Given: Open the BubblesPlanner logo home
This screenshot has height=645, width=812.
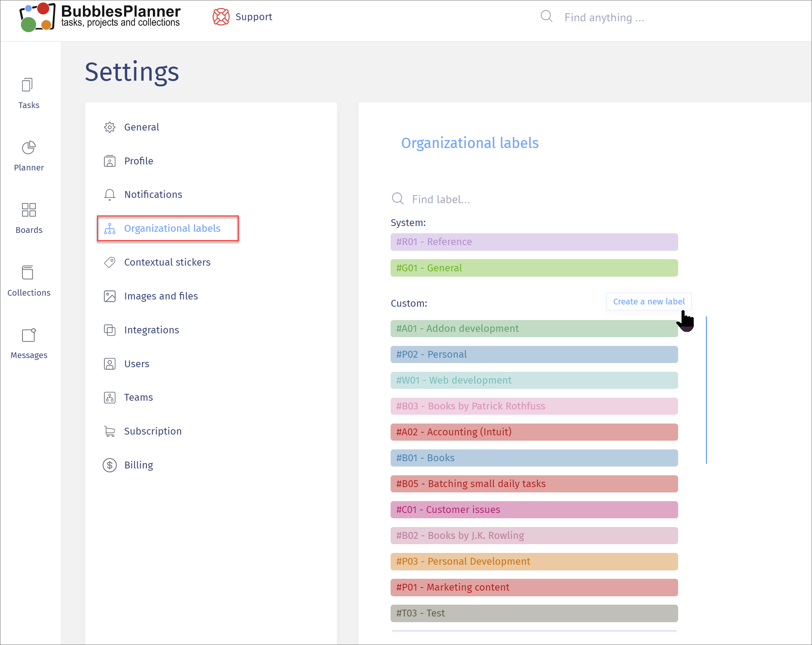Looking at the screenshot, I should tap(100, 17).
